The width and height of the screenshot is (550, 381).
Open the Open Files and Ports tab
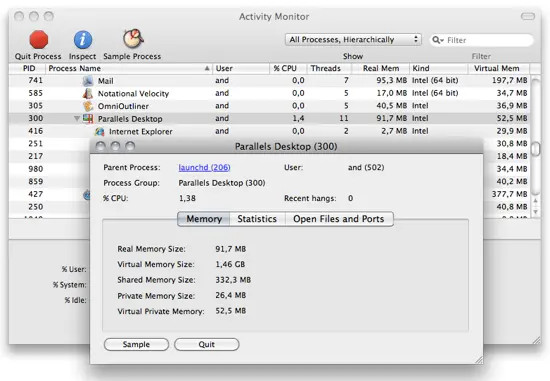(x=339, y=219)
